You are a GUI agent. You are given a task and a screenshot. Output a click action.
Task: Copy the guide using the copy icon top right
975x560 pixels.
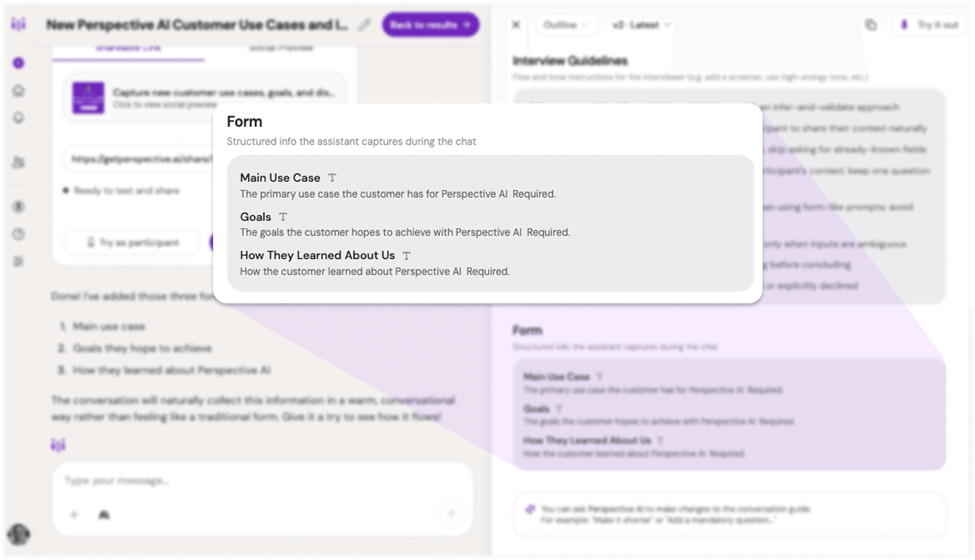[870, 24]
